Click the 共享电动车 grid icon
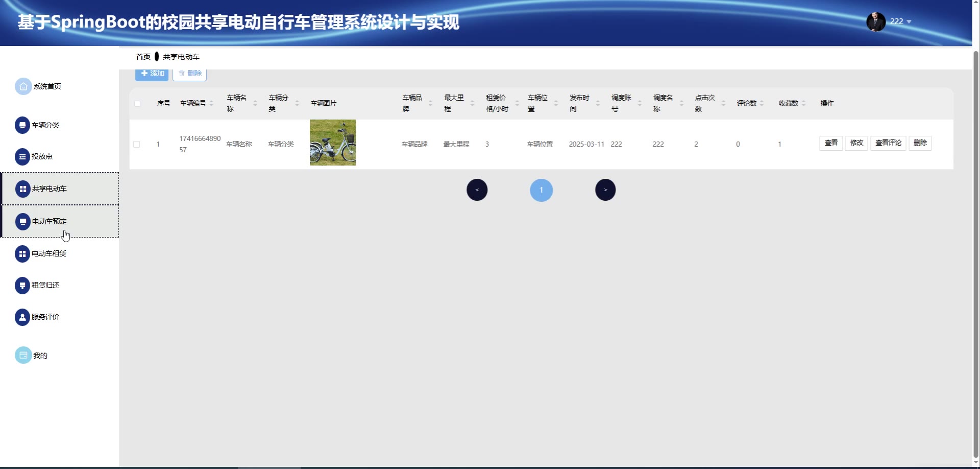The image size is (980, 469). [23, 189]
